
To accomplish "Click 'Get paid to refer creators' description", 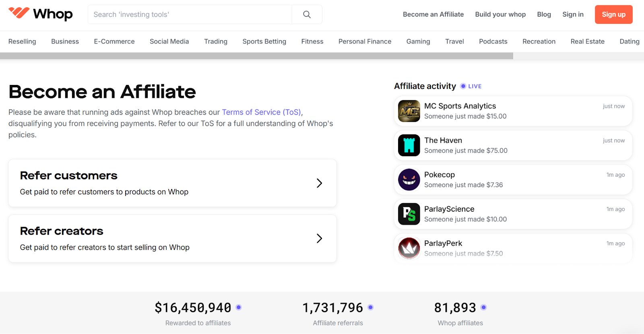I will pyautogui.click(x=105, y=247).
